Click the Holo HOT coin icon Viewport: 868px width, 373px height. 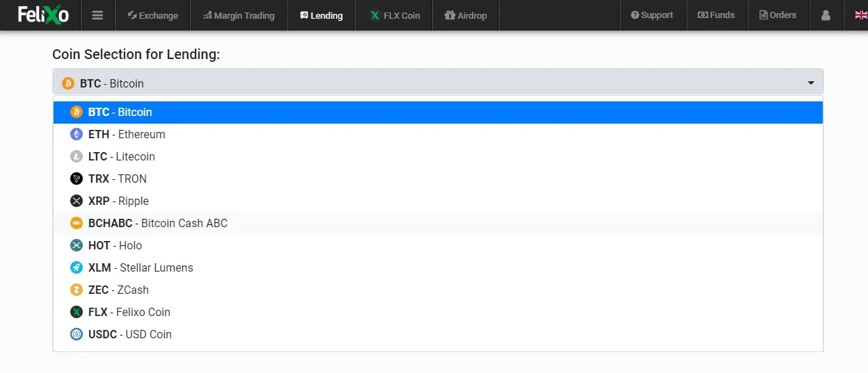click(77, 245)
